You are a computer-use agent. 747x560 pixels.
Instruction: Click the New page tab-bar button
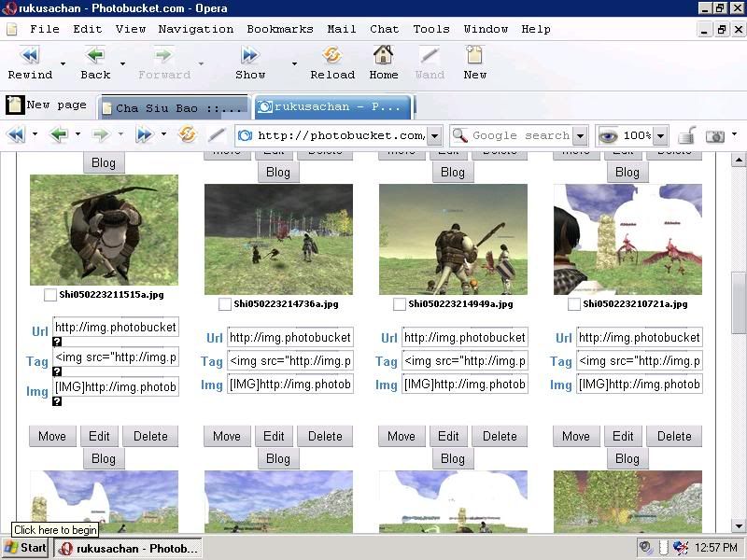(x=47, y=105)
